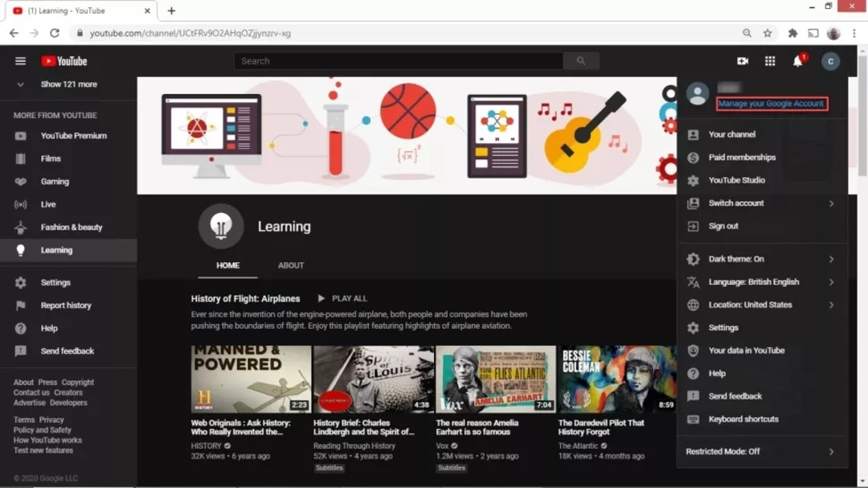Open browser extensions puzzle icon
868x488 pixels.
click(x=792, y=33)
